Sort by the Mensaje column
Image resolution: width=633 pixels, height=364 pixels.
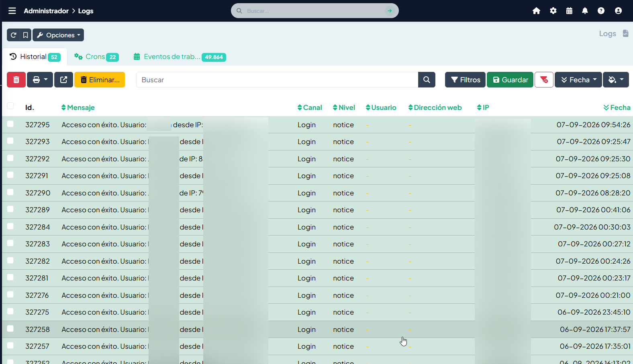[x=78, y=108]
